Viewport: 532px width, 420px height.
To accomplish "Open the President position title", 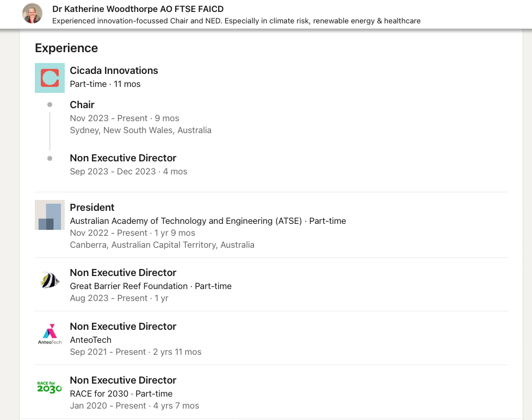I will click(92, 208).
